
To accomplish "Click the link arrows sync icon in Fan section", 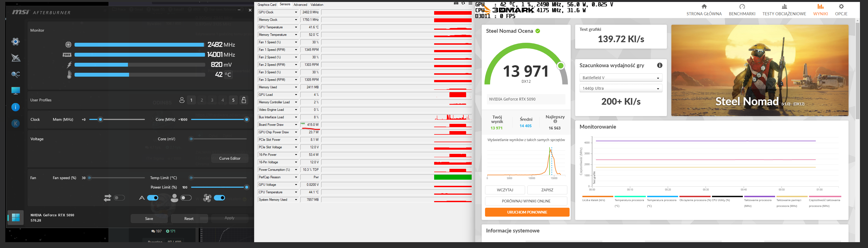I will coord(107,198).
